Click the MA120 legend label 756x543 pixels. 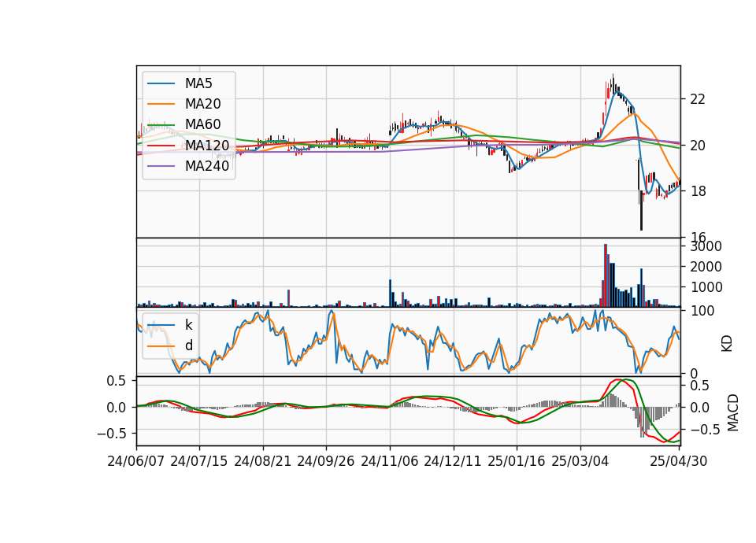point(207,145)
